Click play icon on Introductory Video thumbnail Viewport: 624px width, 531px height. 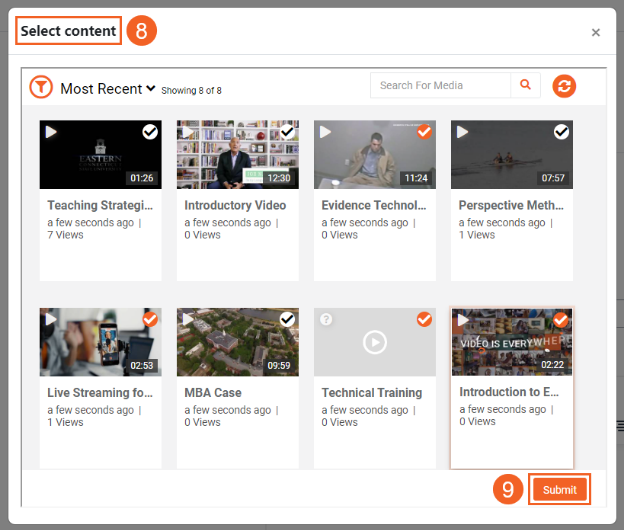pos(187,132)
